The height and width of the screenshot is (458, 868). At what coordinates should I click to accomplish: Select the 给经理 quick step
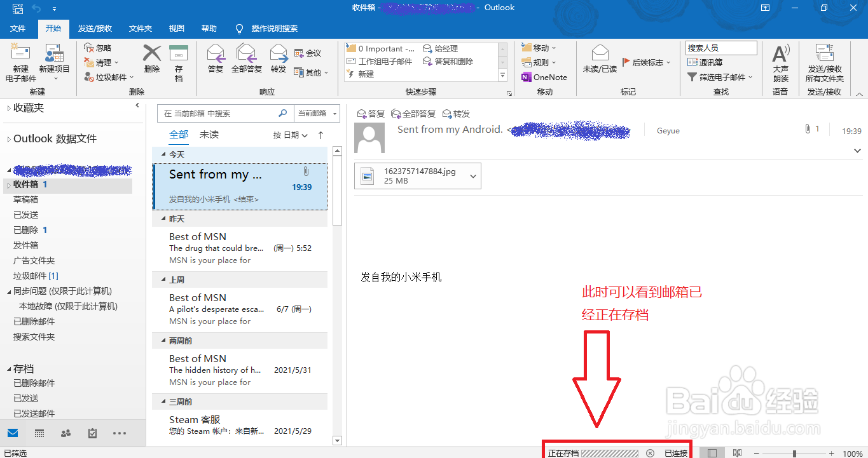click(x=440, y=49)
